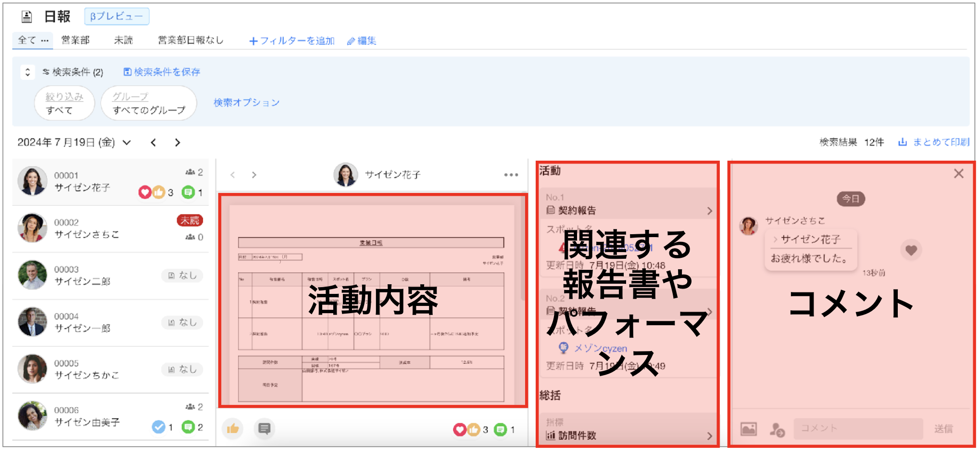Collapse the search conditions panel toggle
The height and width of the screenshot is (455, 980).
tap(27, 72)
